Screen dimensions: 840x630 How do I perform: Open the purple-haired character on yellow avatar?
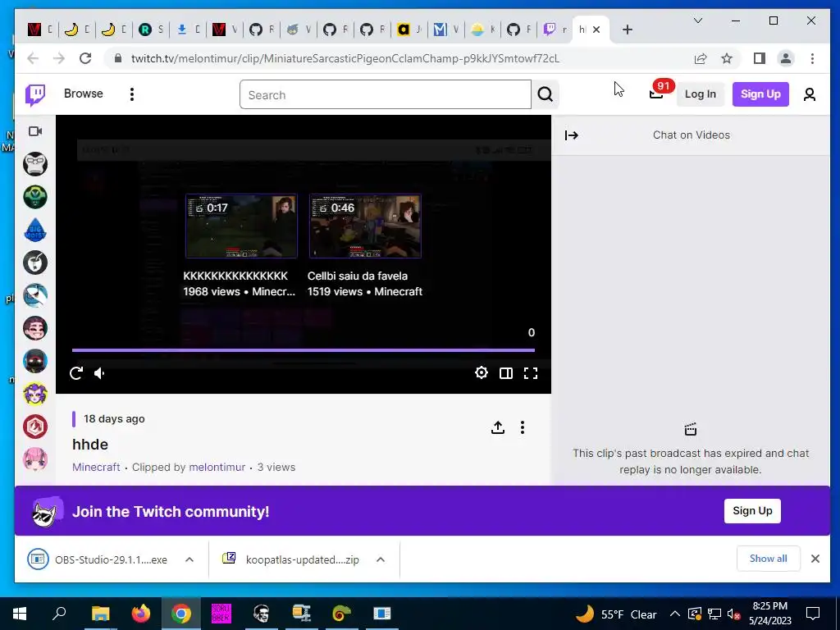click(35, 394)
